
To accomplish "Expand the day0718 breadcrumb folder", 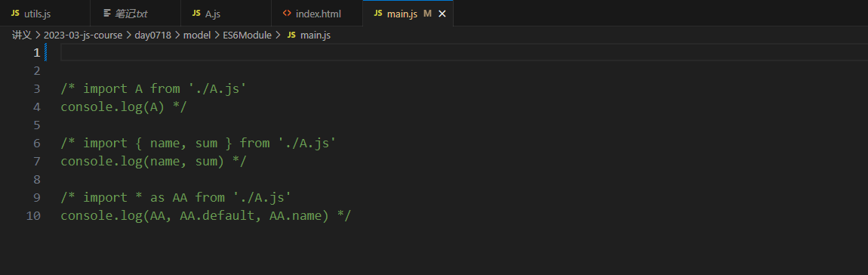I will click(x=153, y=36).
